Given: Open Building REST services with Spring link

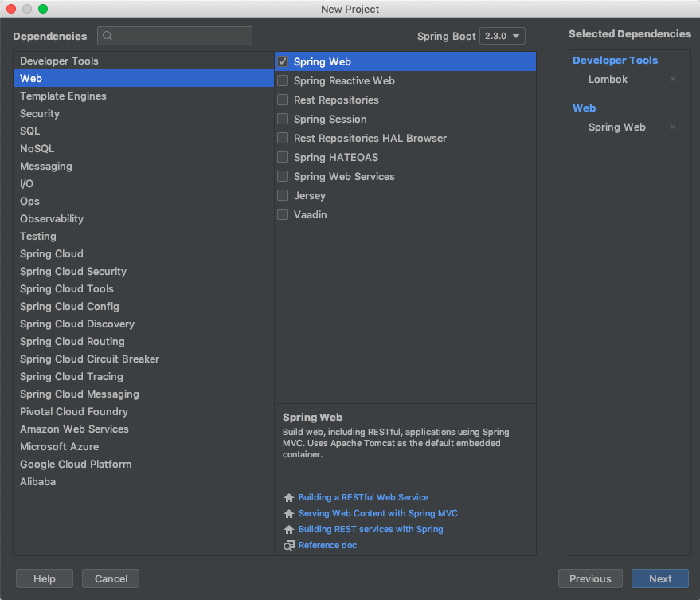Looking at the screenshot, I should click(370, 529).
